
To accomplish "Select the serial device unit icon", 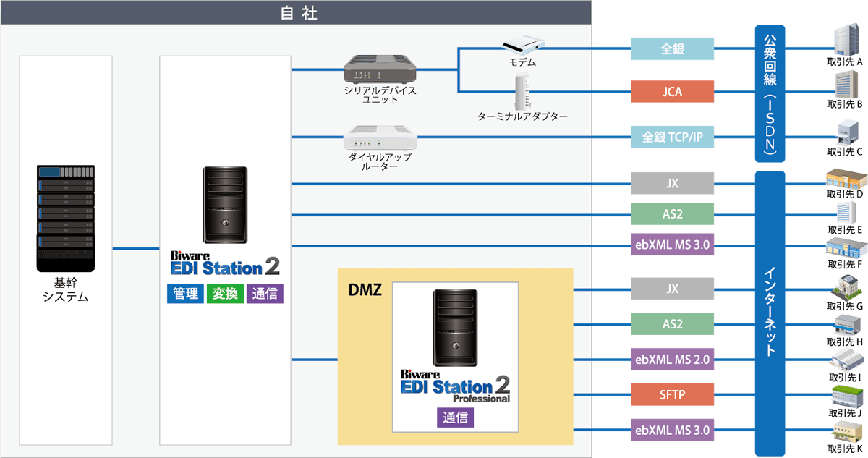I will (380, 70).
